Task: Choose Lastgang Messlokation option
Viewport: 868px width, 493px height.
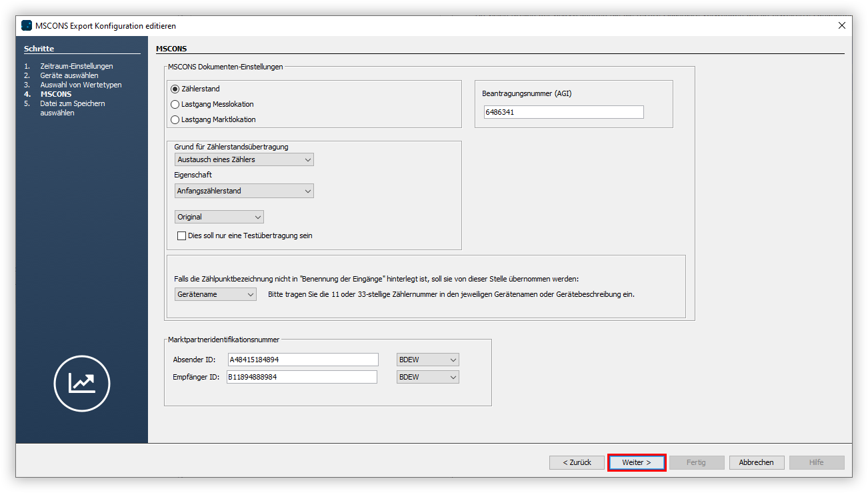Action: point(174,104)
